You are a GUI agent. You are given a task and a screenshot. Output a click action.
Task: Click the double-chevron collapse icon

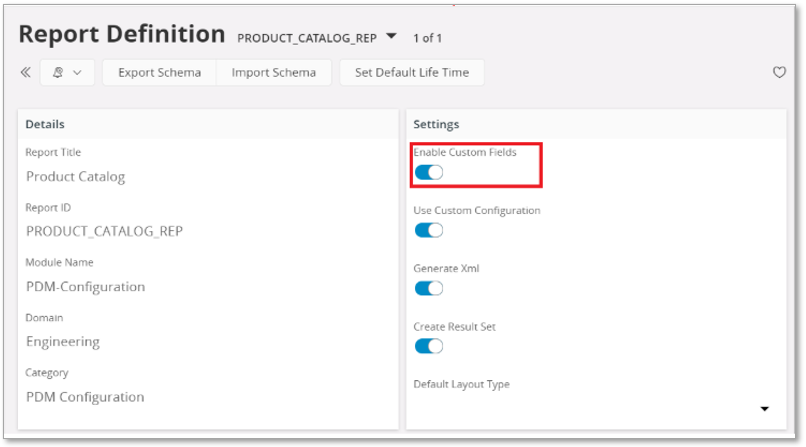pyautogui.click(x=26, y=73)
